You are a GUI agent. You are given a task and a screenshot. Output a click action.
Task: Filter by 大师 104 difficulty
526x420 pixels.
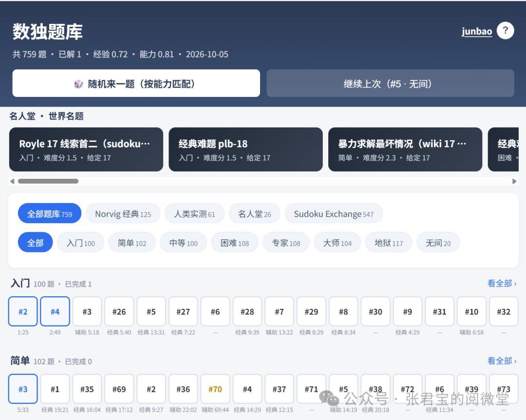tap(338, 242)
